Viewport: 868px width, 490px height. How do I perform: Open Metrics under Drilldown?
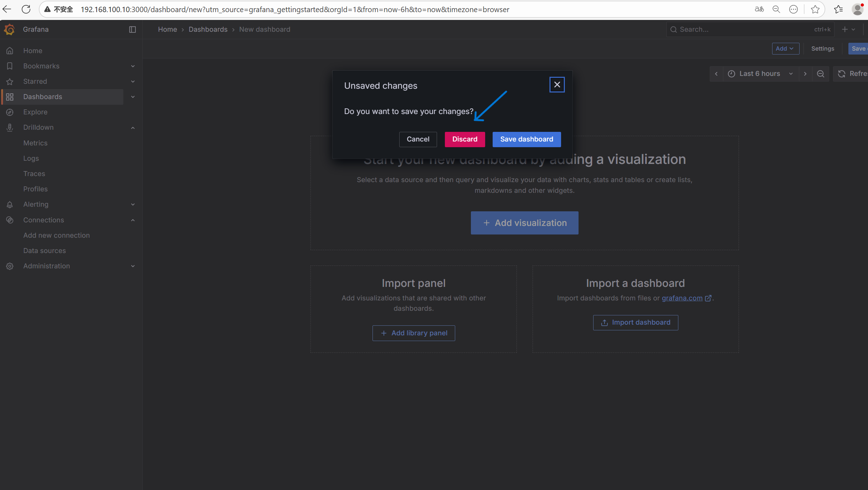coord(35,143)
